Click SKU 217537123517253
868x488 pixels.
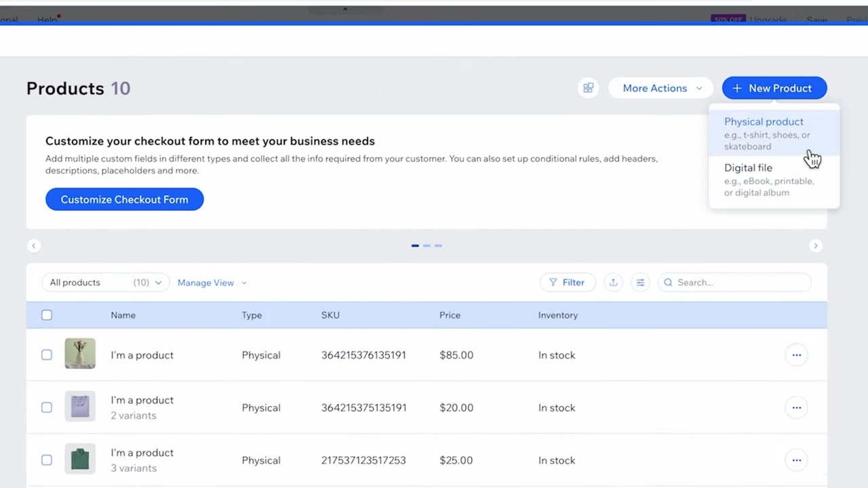pyautogui.click(x=363, y=460)
